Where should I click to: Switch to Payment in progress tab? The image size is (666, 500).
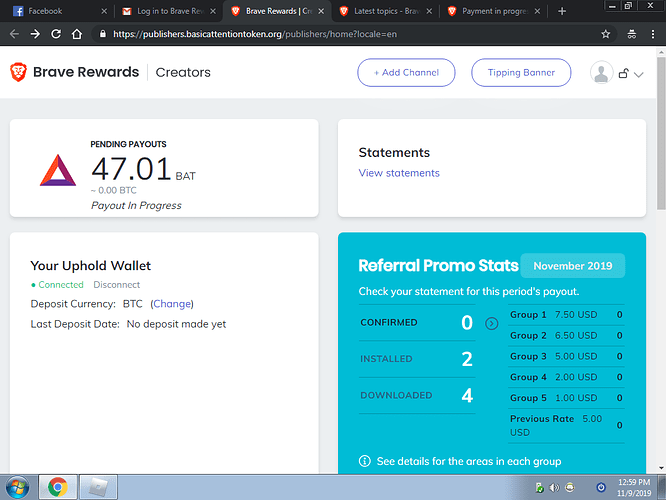[494, 11]
